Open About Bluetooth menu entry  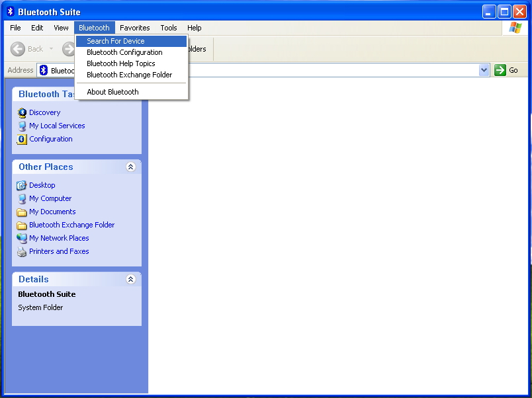(131, 92)
